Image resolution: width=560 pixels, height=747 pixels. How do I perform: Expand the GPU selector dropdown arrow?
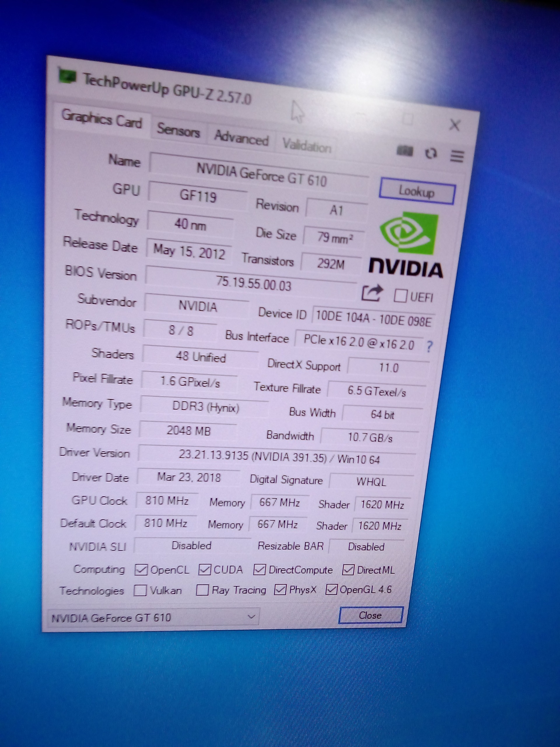click(x=251, y=617)
